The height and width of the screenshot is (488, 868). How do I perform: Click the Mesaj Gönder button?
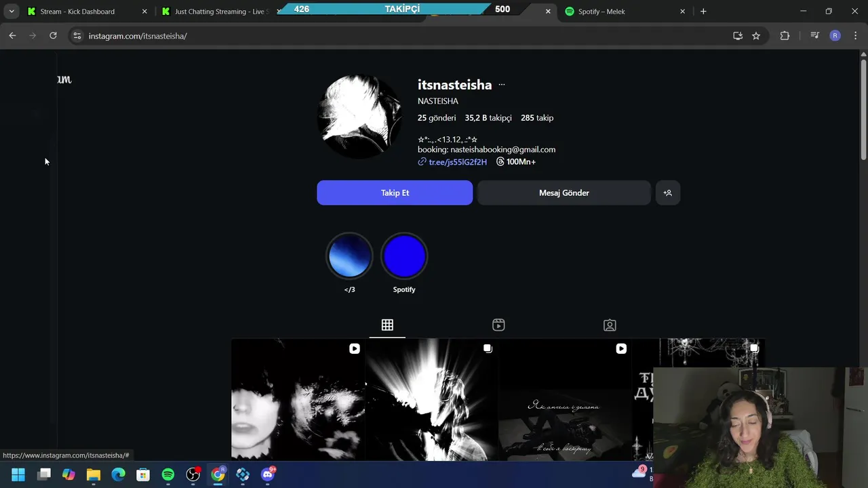point(564,192)
